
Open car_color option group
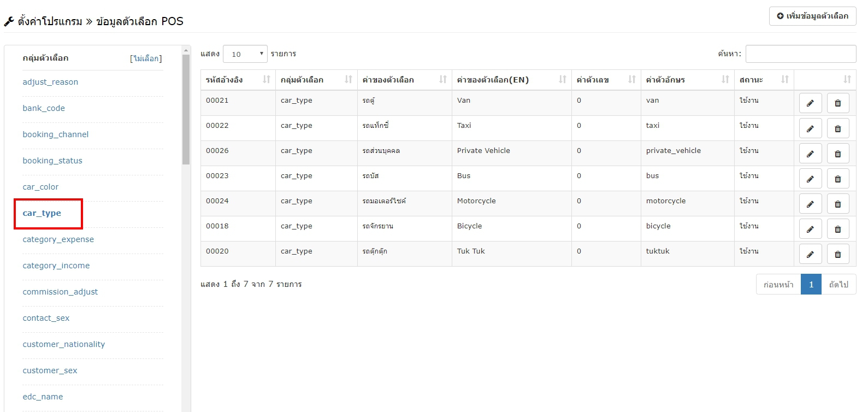(x=40, y=187)
